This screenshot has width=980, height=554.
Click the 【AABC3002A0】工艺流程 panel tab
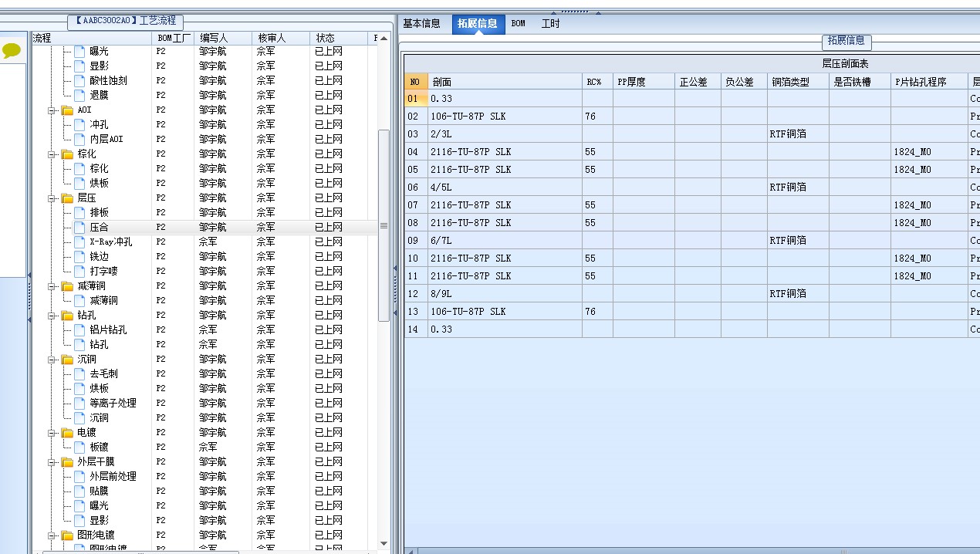click(x=126, y=22)
